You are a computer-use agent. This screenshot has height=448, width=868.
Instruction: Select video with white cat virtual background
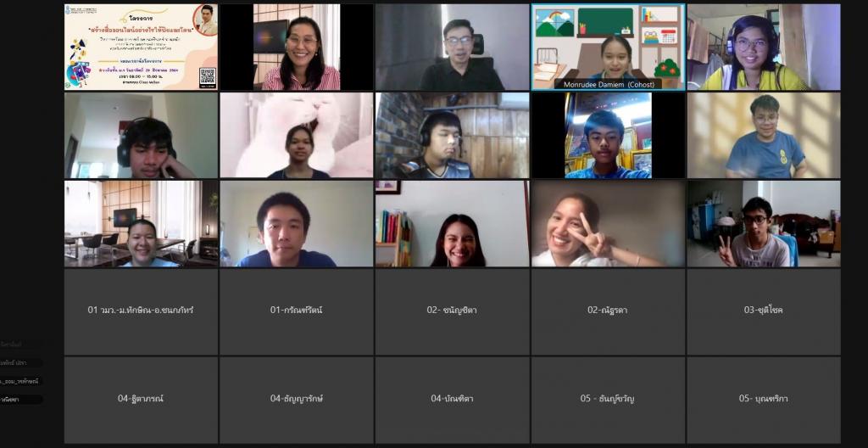(x=296, y=135)
